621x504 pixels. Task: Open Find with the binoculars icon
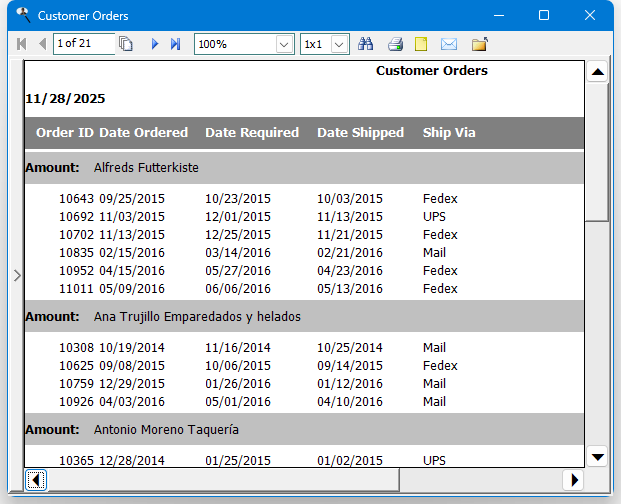coord(366,44)
